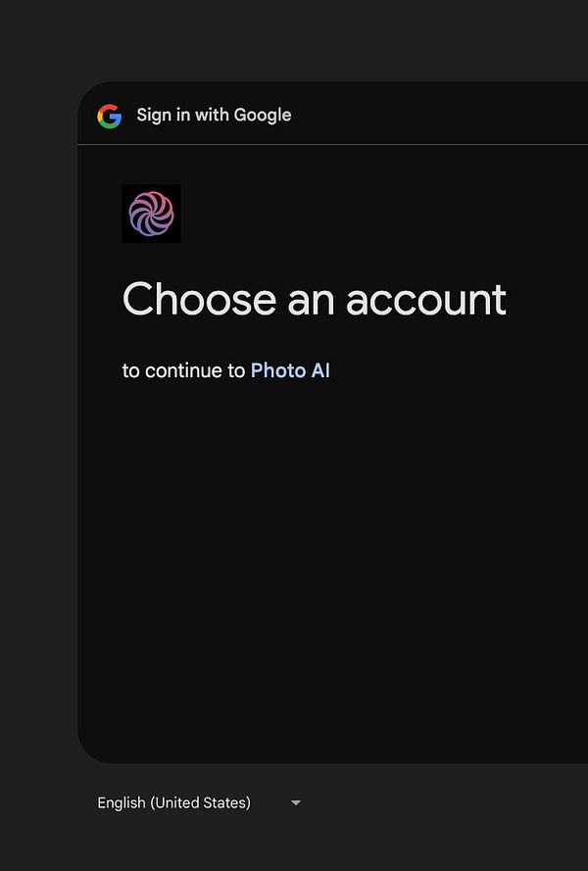This screenshot has height=871, width=588.
Task: Open the Photo AI link
Action: 290,370
